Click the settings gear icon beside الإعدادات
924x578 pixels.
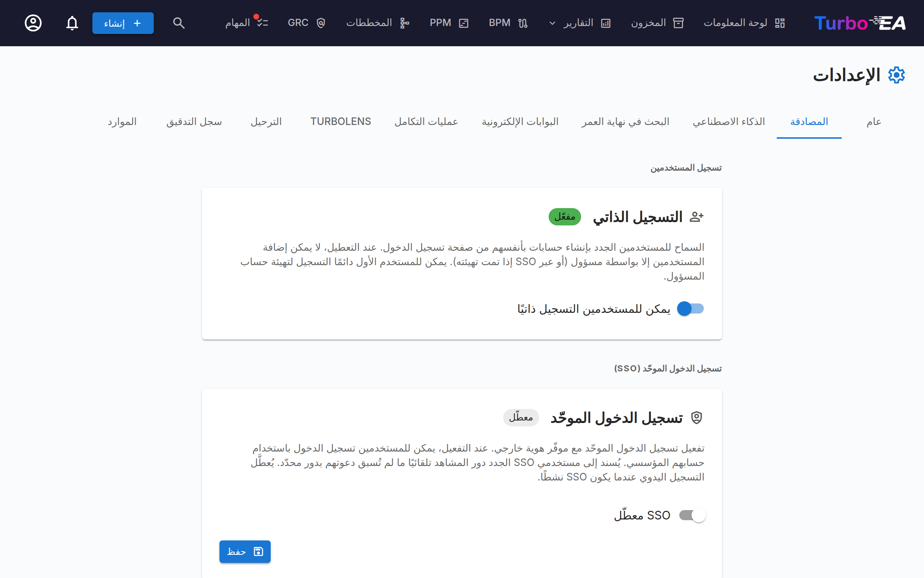896,75
